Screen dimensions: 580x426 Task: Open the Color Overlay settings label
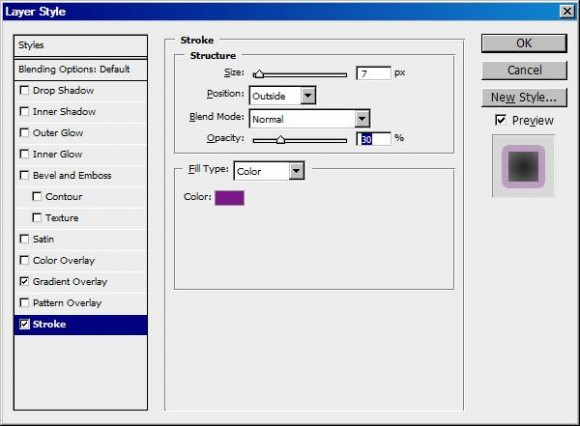[x=64, y=260]
